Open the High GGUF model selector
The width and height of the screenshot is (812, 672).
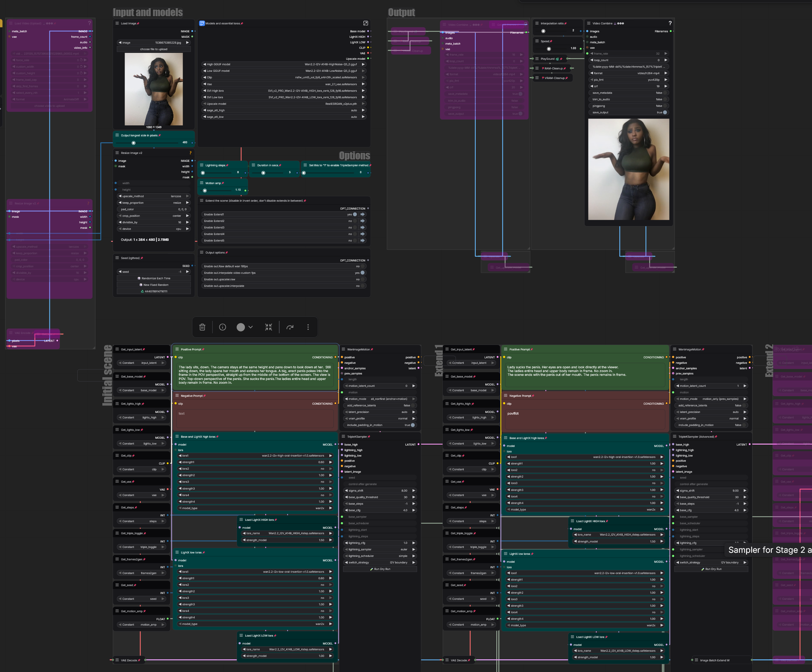[283, 64]
